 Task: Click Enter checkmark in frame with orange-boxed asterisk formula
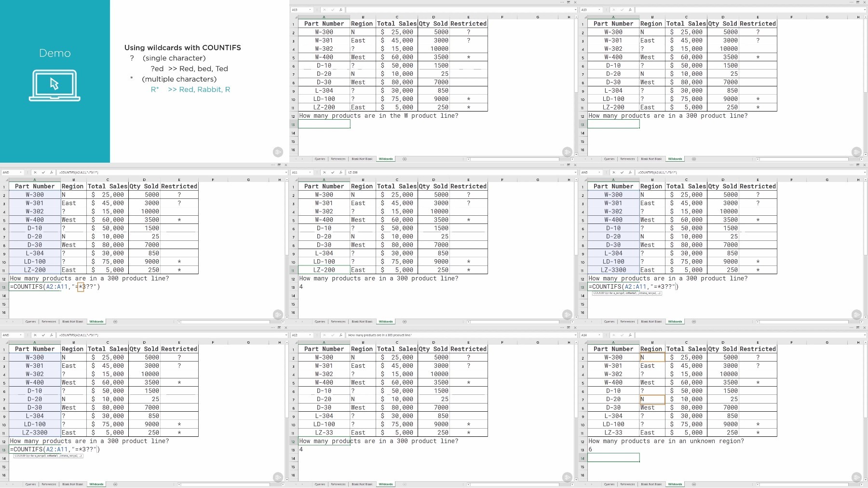tap(43, 172)
